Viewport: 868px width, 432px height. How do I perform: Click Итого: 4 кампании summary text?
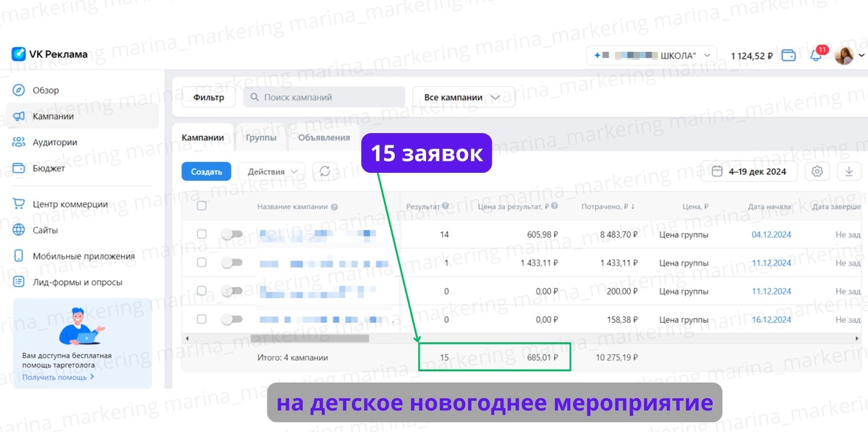(x=293, y=357)
